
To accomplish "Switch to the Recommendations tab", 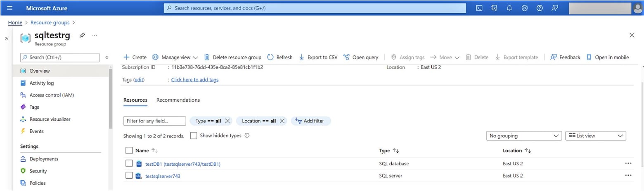I will [178, 100].
